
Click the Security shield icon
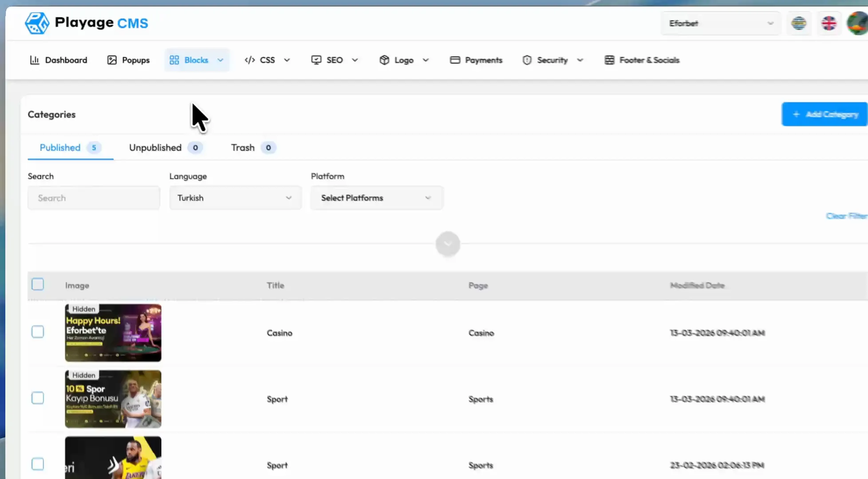click(527, 60)
